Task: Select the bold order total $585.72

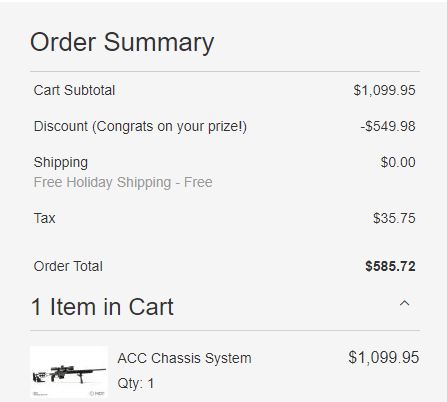Action: (390, 266)
